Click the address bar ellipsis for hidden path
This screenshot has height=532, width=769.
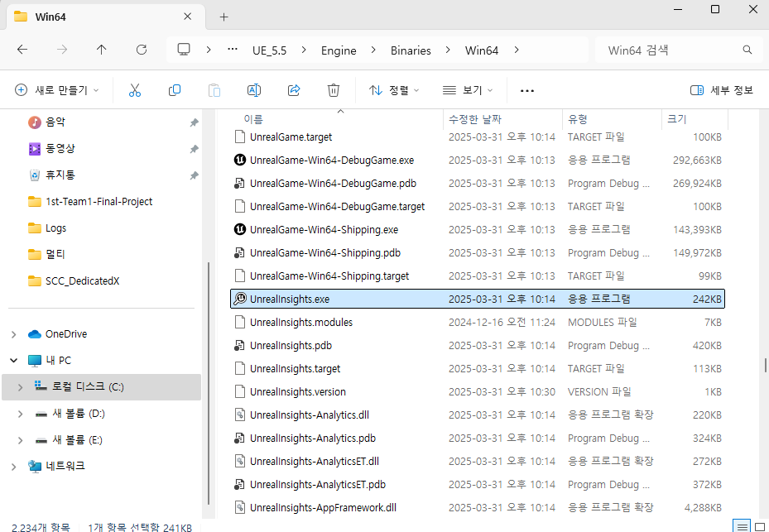click(x=233, y=50)
